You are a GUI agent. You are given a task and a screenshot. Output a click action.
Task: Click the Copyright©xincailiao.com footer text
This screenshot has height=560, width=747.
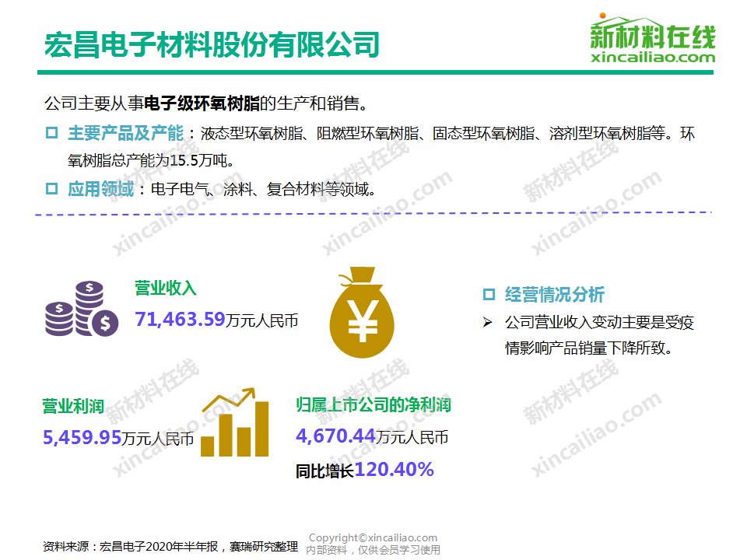tap(373, 537)
